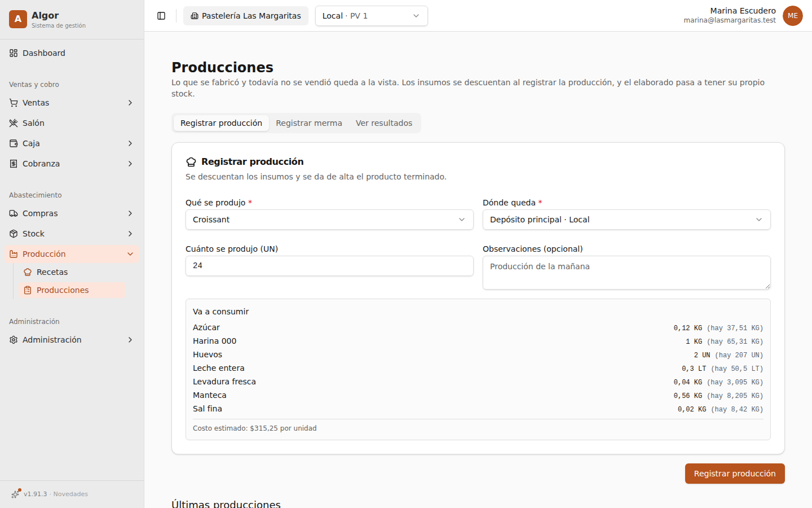Click the Cuánto se produjo quantity field

pyautogui.click(x=329, y=266)
